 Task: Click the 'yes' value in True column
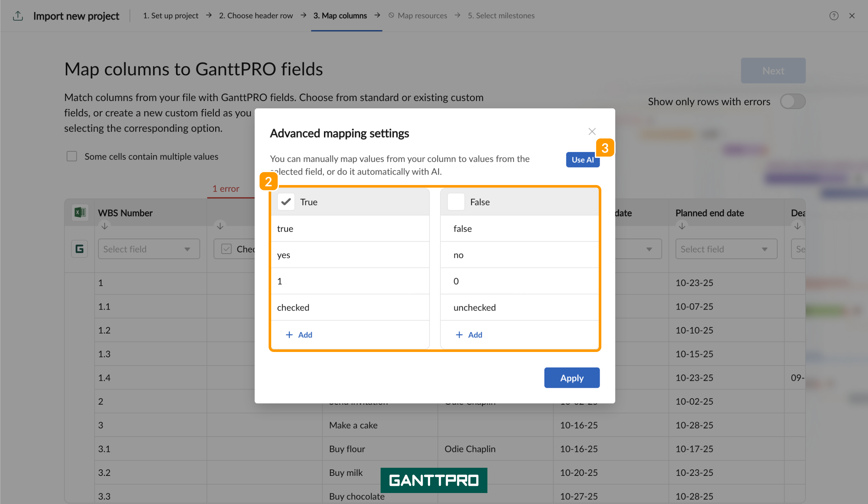tap(350, 255)
